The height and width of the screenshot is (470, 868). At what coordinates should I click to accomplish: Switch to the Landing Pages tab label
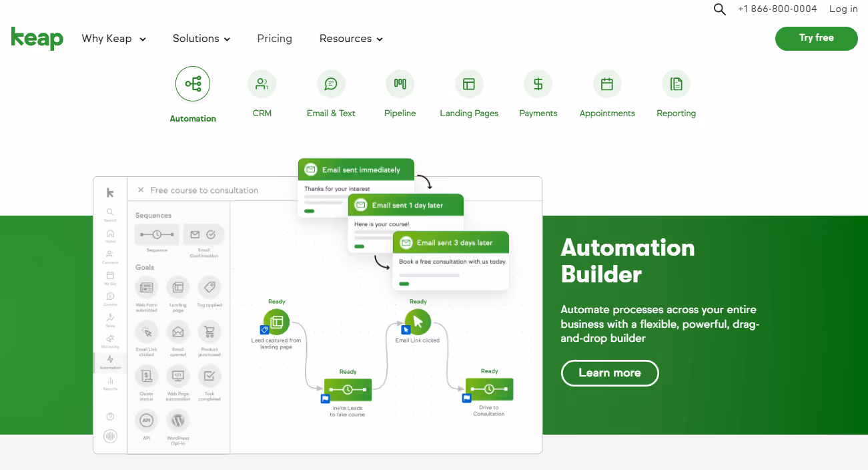point(469,113)
